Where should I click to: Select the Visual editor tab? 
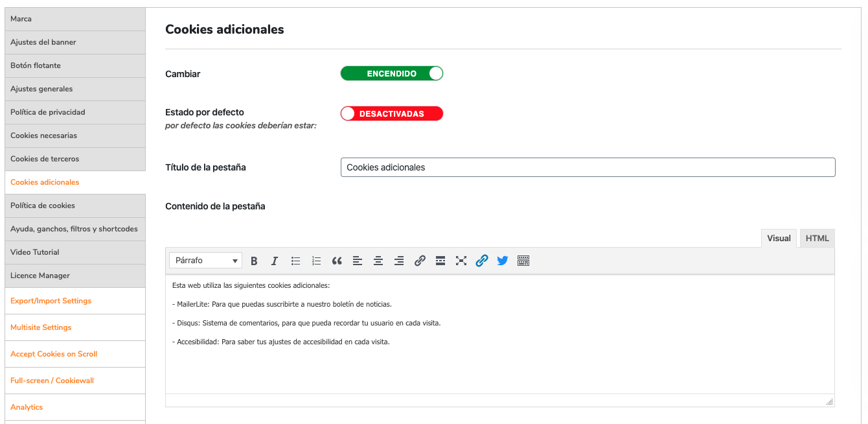[x=779, y=239]
